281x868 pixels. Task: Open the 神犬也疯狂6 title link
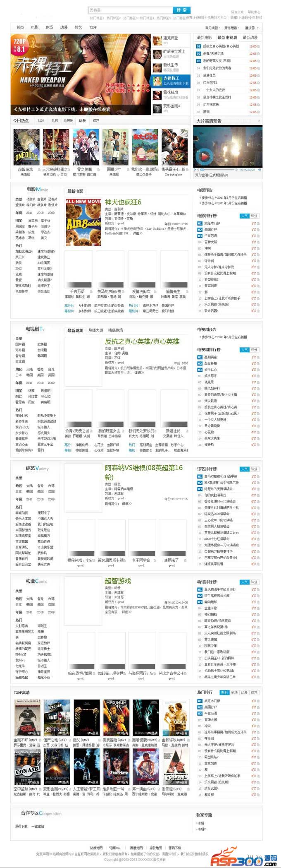coord(123,202)
